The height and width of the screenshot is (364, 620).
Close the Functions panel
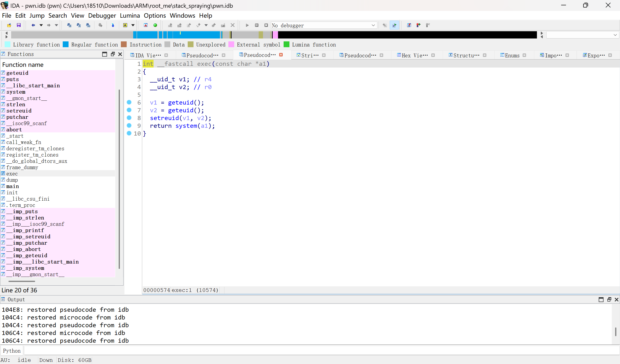(x=120, y=54)
